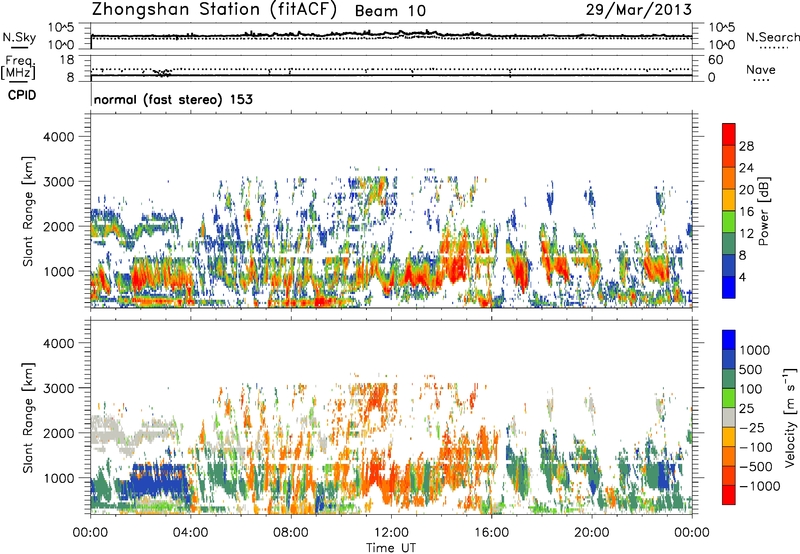This screenshot has width=800, height=554.
Task: Click the "16" label on Power scale
Action: (746, 212)
